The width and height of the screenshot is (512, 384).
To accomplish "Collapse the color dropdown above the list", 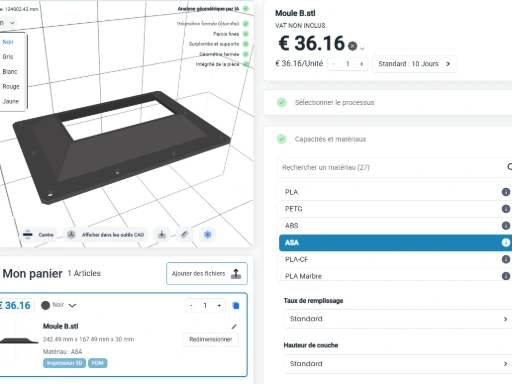I will [x=12, y=23].
